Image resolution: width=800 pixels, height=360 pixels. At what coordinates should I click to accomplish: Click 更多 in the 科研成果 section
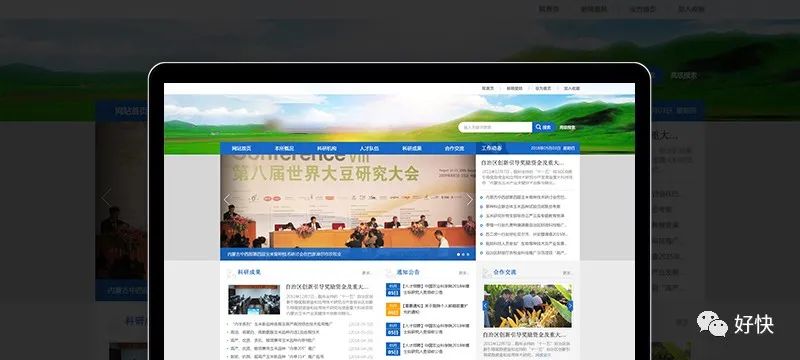pyautogui.click(x=366, y=273)
